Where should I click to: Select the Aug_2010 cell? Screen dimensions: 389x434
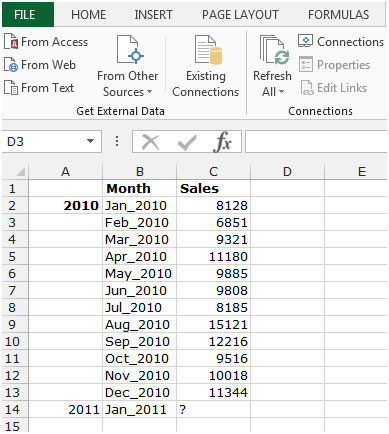click(140, 324)
